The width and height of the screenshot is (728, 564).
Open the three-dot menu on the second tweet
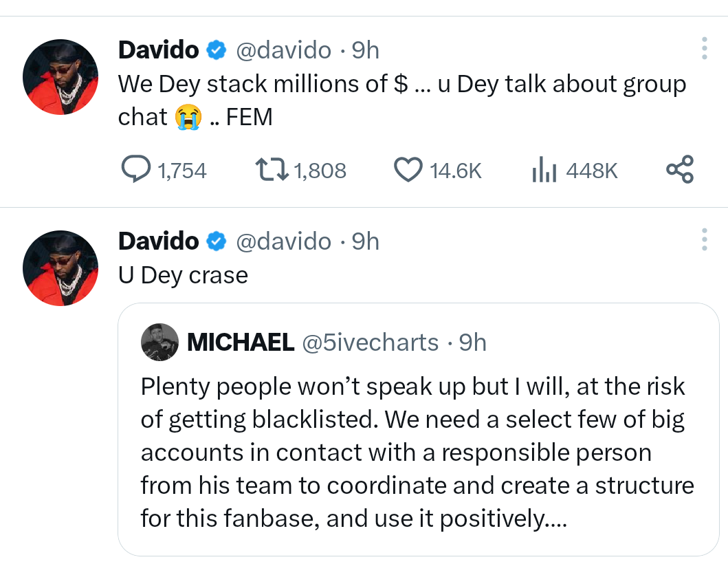click(704, 239)
